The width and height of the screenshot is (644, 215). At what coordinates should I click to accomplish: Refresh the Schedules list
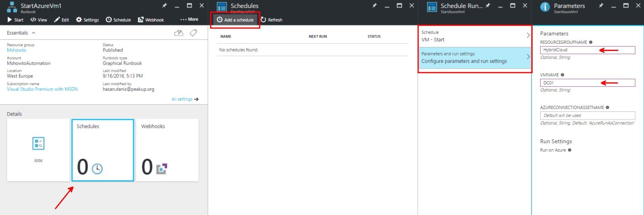tap(271, 20)
